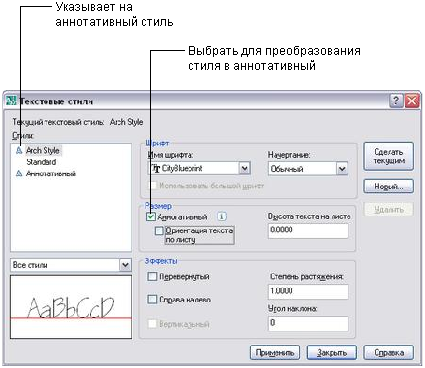Click the info icon next to Аннотативный checkbox
The image size is (425, 368).
click(x=222, y=216)
